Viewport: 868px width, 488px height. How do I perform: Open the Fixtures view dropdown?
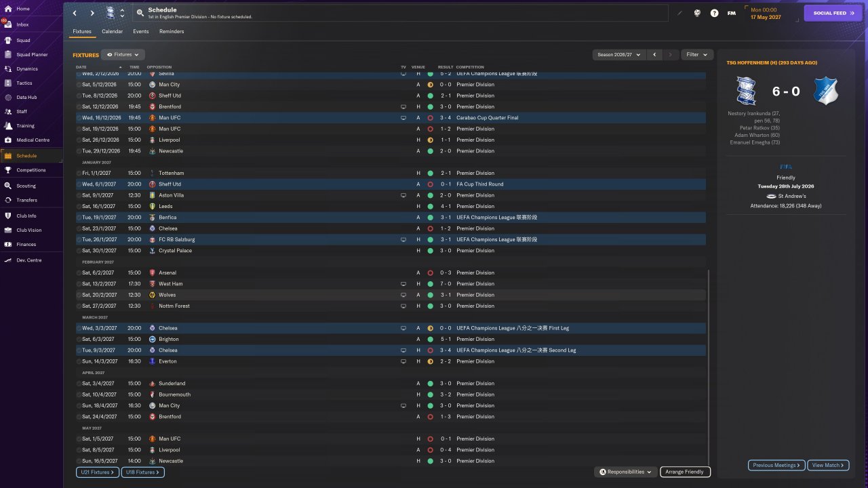[123, 54]
